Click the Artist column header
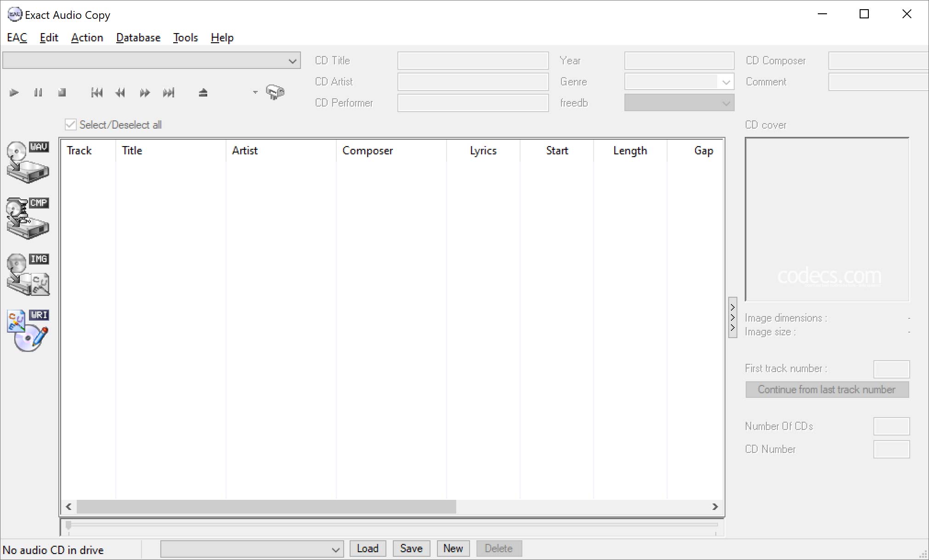 coord(281,151)
